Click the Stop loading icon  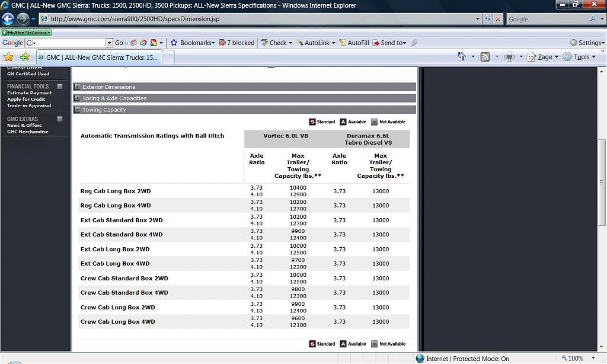[x=499, y=19]
